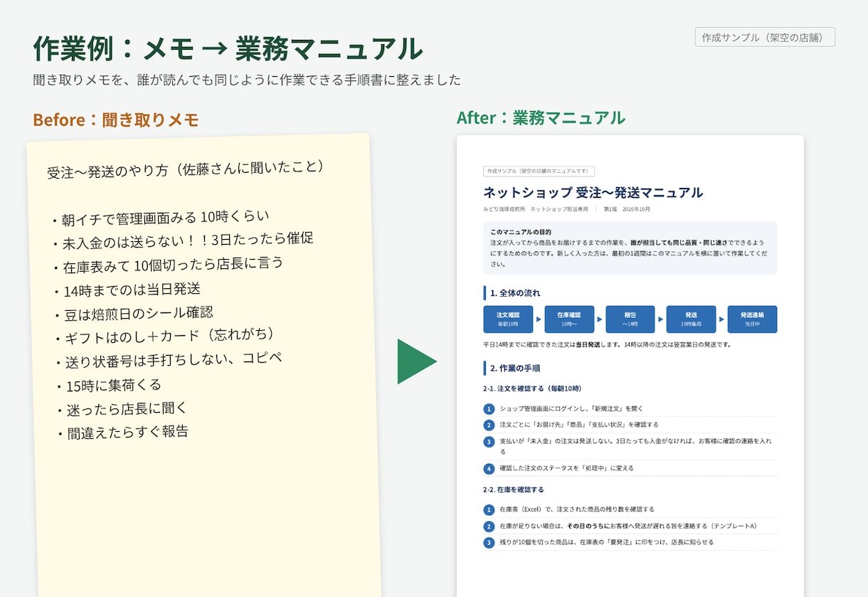Click memo line ギフトはのし+カード

[x=164, y=336]
